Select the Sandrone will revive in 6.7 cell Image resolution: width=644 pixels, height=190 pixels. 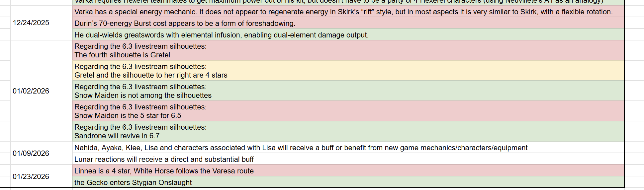pos(348,131)
